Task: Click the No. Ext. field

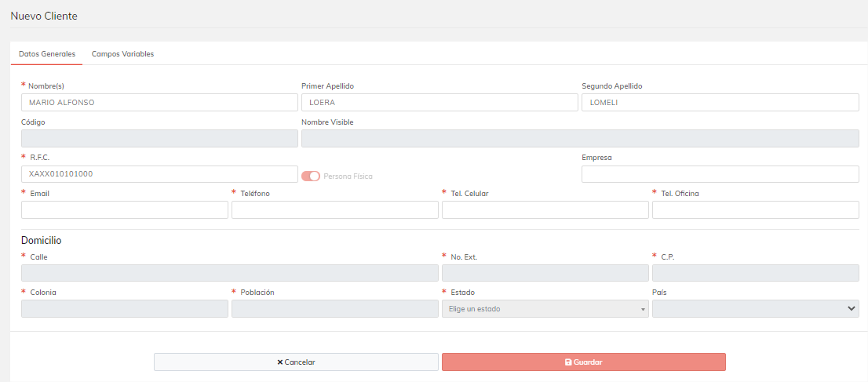Action: [x=545, y=273]
